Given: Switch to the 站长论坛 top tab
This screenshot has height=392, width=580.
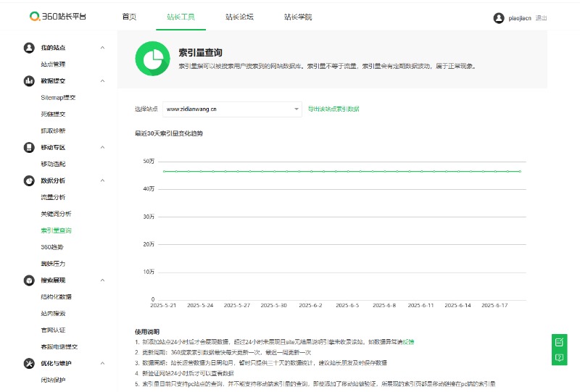Looking at the screenshot, I should click(239, 17).
